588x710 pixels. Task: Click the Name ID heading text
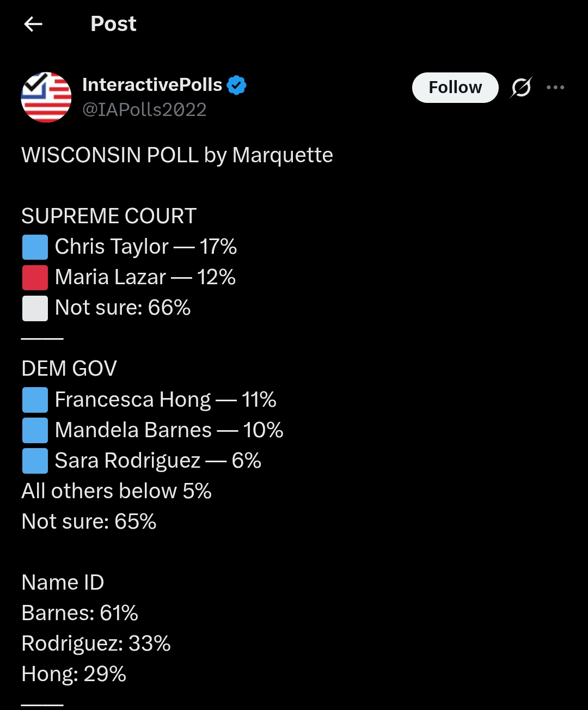63,583
